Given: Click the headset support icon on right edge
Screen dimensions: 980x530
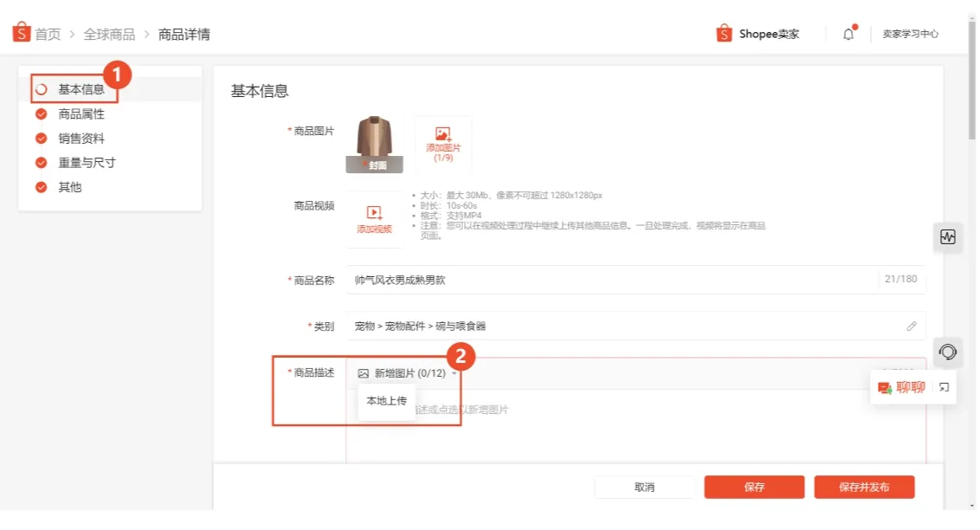Looking at the screenshot, I should click(x=947, y=352).
